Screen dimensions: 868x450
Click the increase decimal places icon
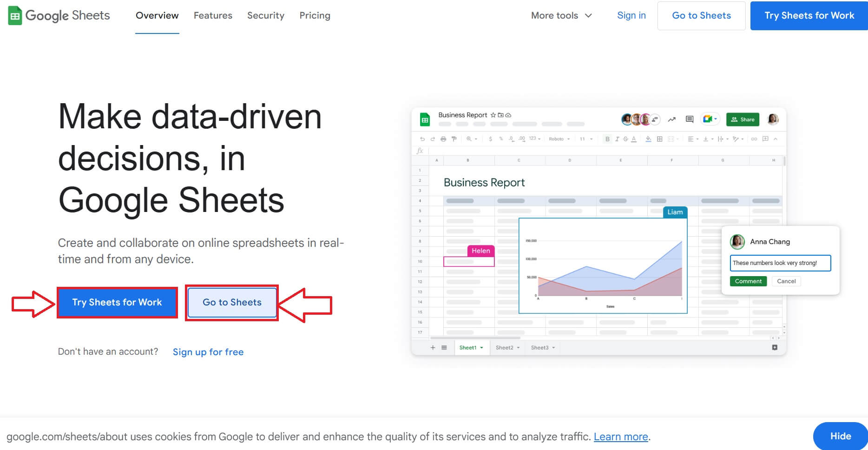[522, 139]
